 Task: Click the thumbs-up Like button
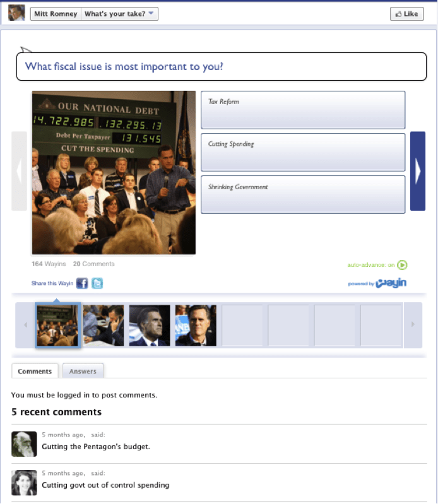(x=407, y=14)
